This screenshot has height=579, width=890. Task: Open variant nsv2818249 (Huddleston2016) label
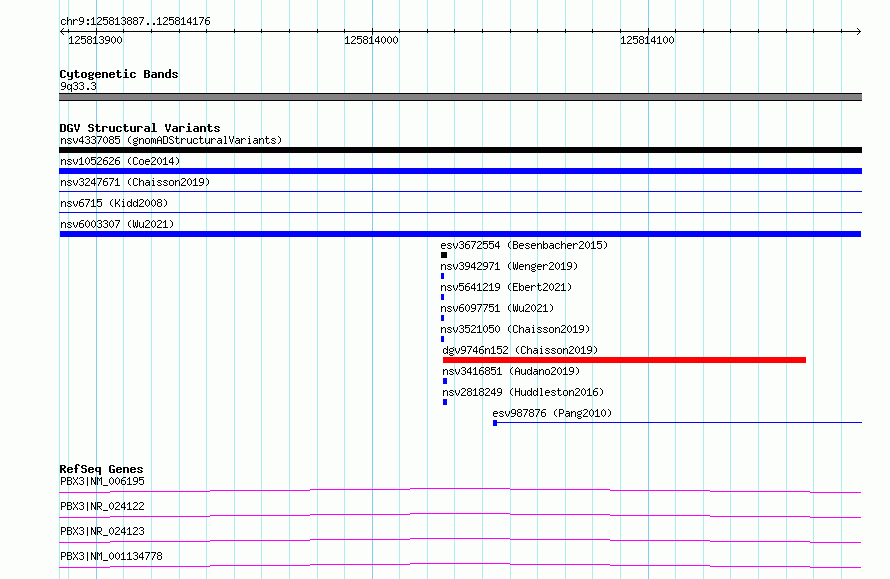click(523, 392)
